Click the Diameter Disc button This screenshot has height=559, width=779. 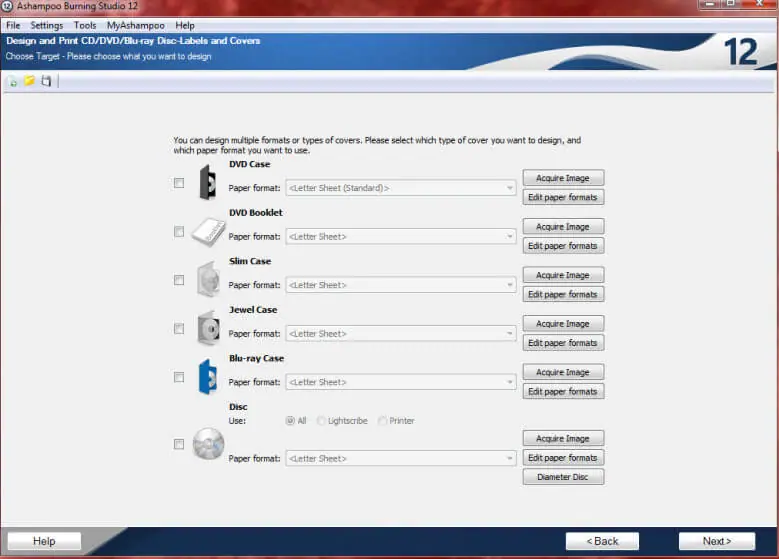point(563,477)
